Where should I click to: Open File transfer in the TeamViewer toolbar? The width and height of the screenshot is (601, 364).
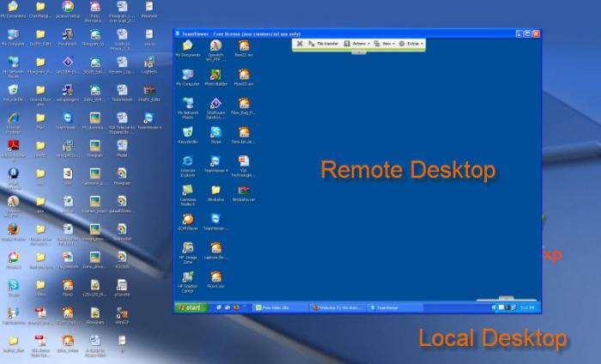[324, 44]
